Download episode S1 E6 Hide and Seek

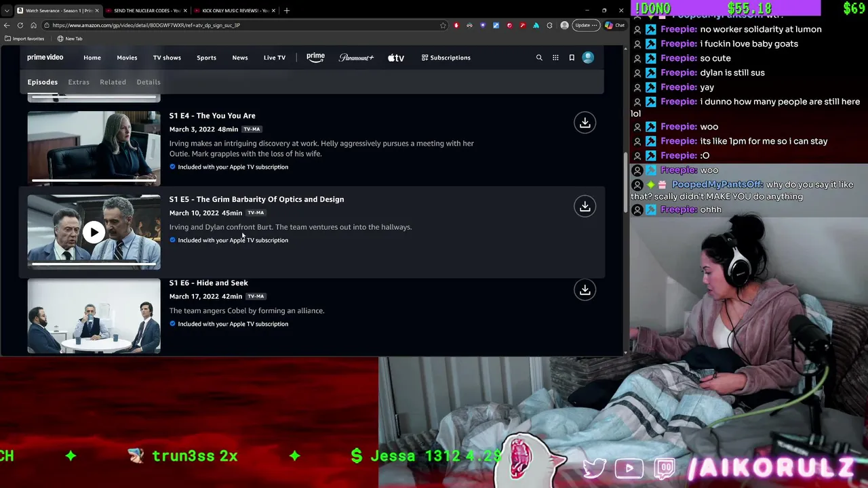pyautogui.click(x=585, y=290)
